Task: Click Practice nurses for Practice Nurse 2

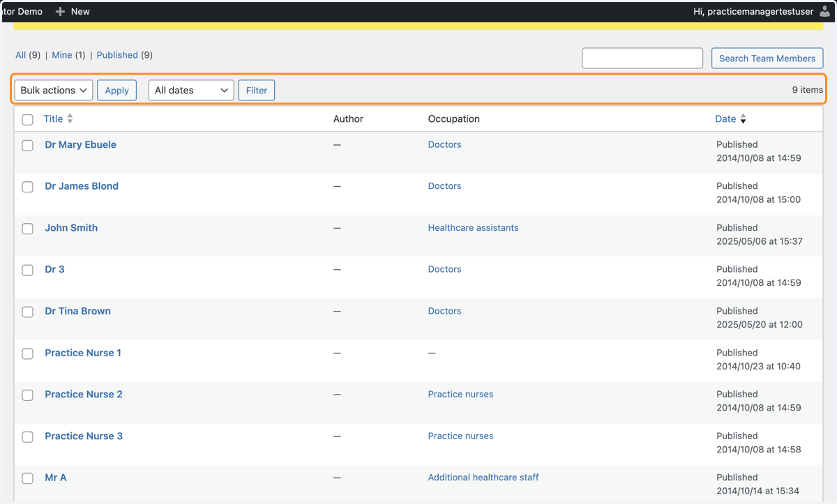Action: click(461, 394)
